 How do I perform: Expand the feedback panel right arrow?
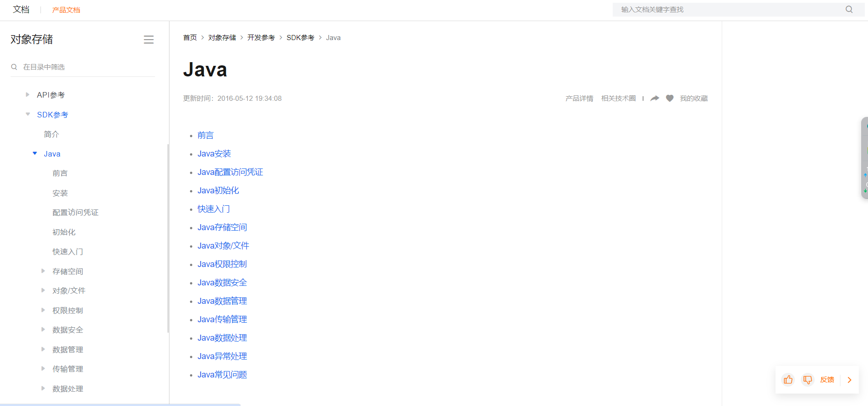(850, 380)
